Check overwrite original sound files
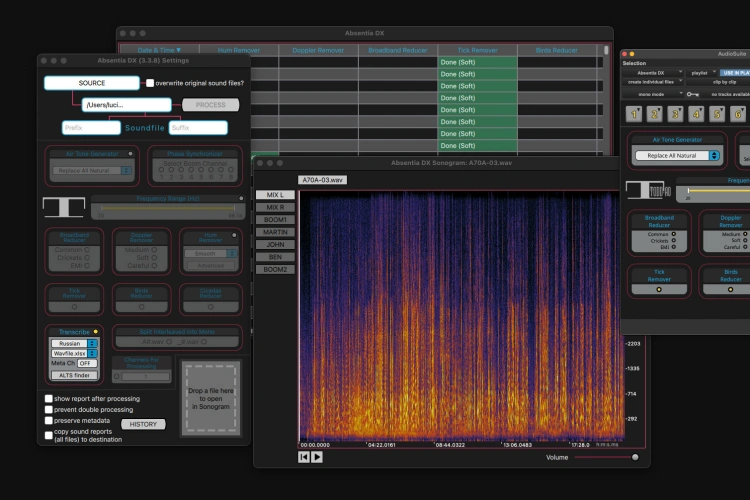The width and height of the screenshot is (750, 500). click(150, 83)
